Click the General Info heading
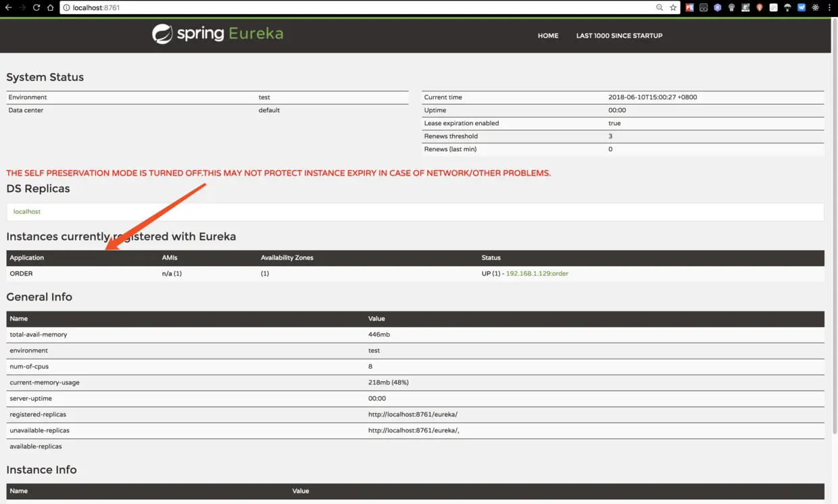The image size is (838, 504). (x=39, y=297)
